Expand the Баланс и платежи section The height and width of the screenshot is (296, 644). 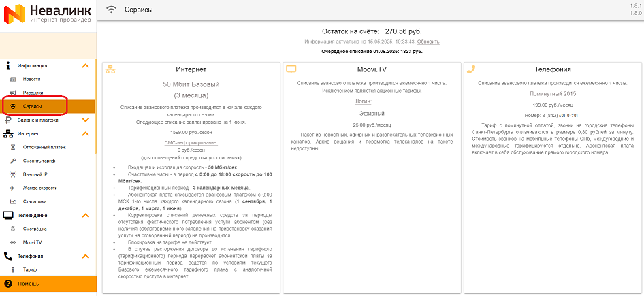coord(85,120)
